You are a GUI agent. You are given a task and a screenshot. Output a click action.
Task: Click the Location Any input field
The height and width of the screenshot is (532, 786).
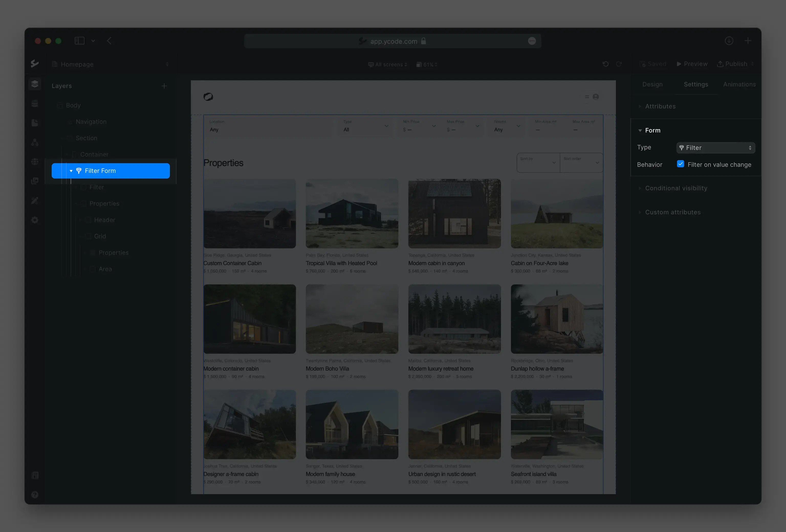269,126
